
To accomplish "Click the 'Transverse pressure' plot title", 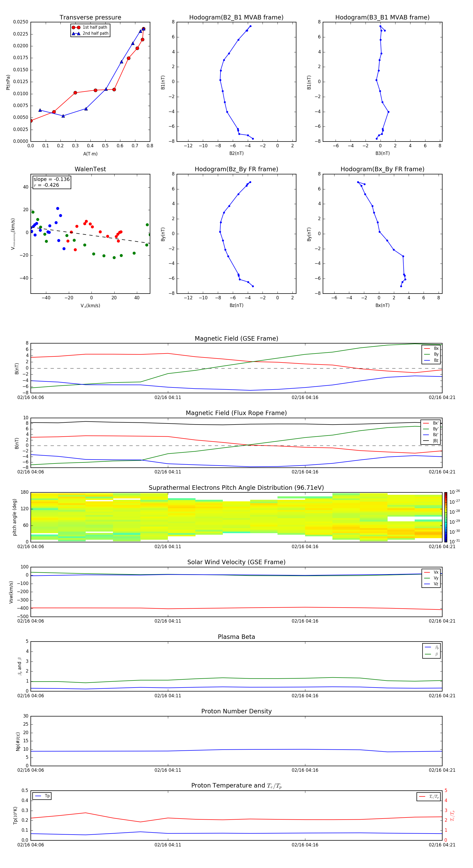I will click(x=90, y=18).
